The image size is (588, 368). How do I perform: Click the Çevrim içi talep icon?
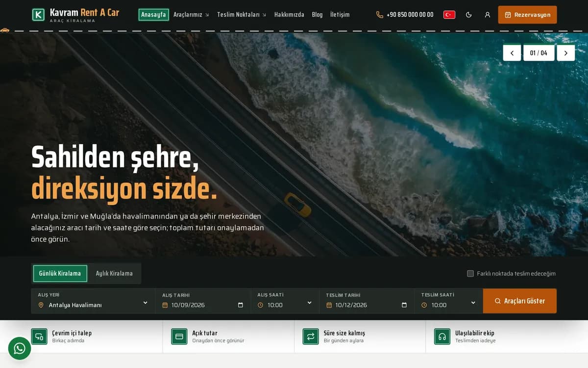pyautogui.click(x=39, y=337)
